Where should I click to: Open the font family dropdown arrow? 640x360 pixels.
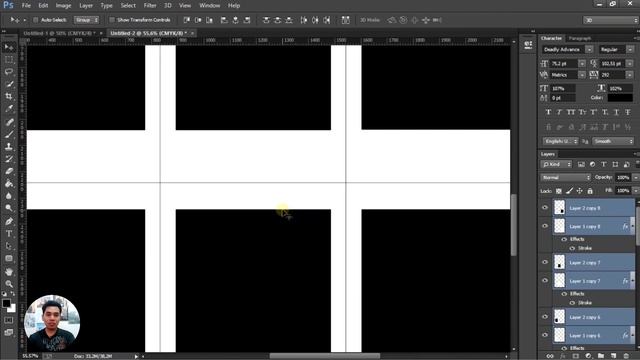pos(589,49)
